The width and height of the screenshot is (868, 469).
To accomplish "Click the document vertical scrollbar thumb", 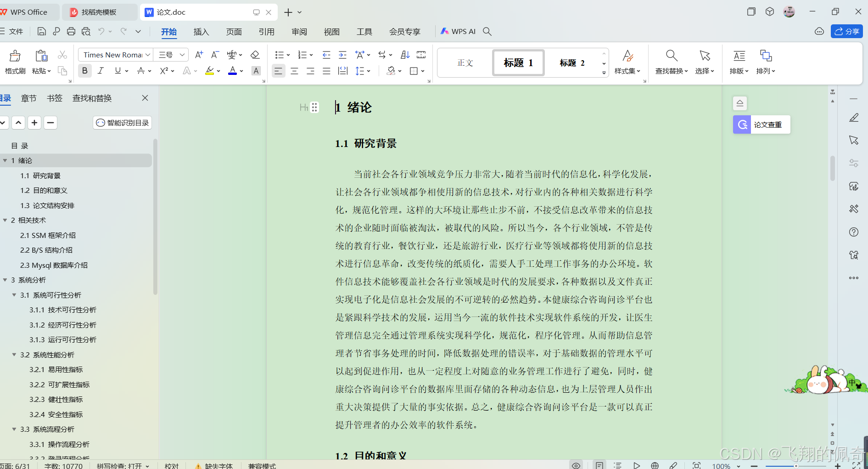I will point(833,169).
